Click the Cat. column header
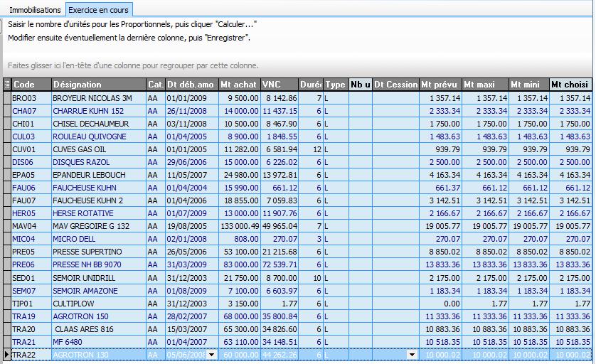596x364 pixels. tap(156, 85)
